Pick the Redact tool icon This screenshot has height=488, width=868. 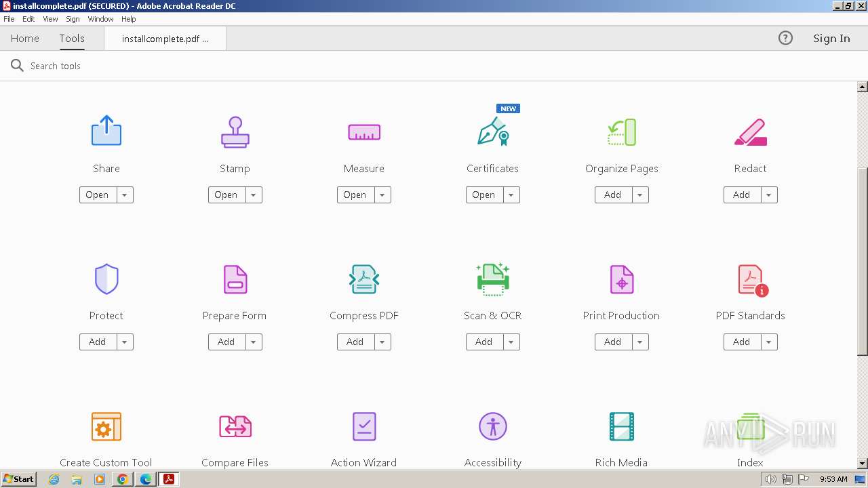(x=751, y=132)
